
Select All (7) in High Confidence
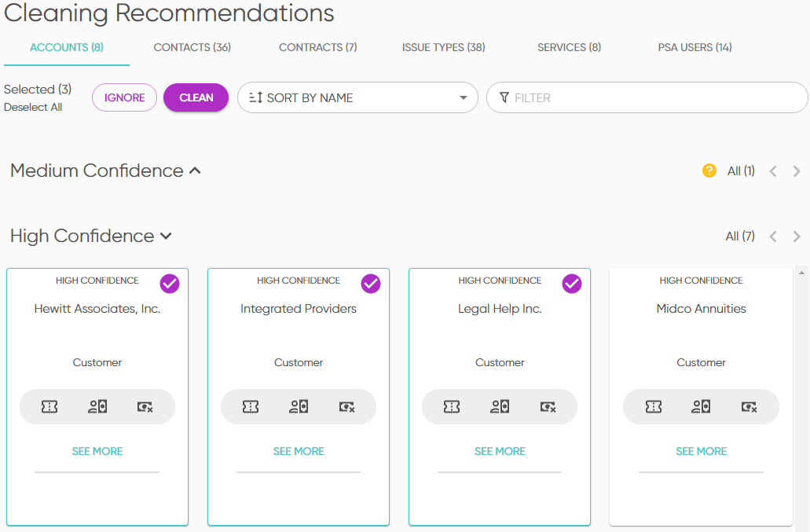coord(740,236)
